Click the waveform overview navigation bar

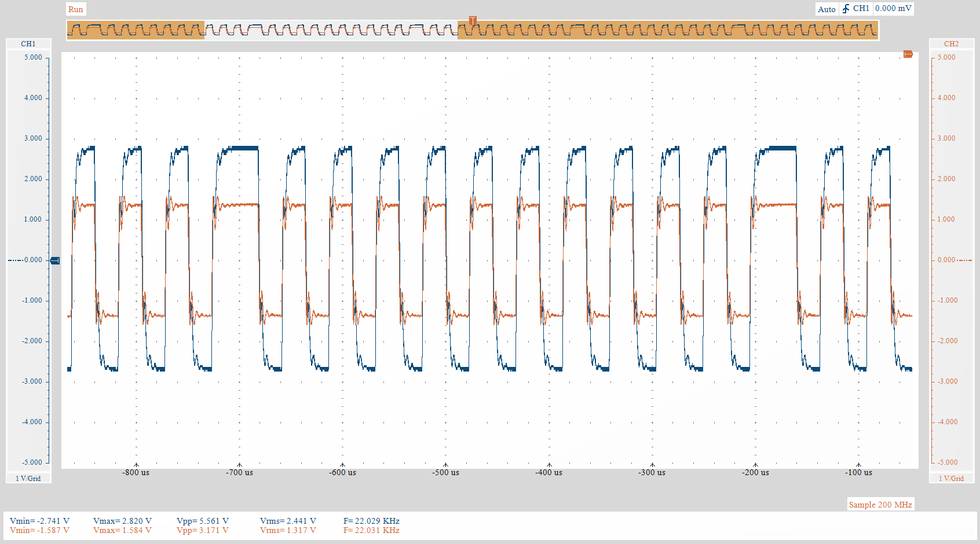click(x=473, y=30)
